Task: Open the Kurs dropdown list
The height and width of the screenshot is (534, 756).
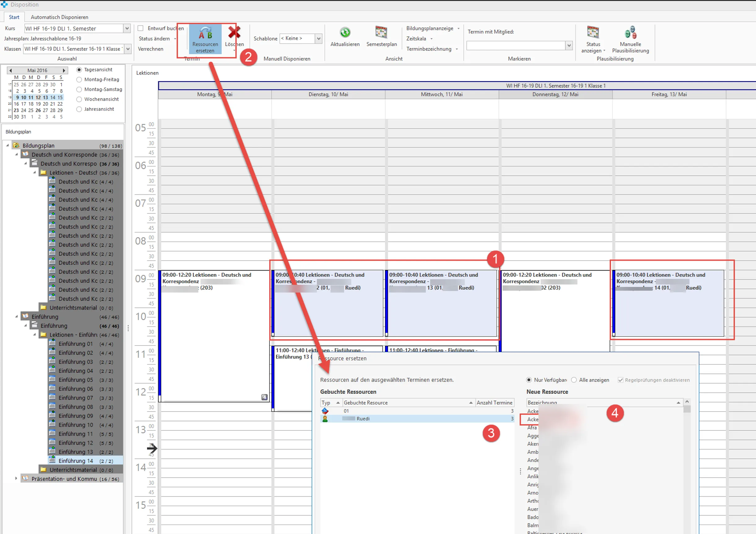Action: (127, 29)
